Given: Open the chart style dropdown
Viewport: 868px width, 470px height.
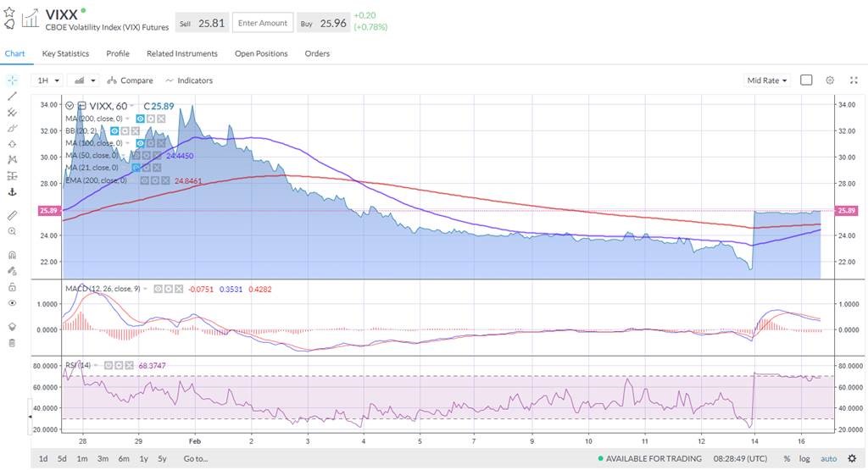Looking at the screenshot, I should coord(84,80).
